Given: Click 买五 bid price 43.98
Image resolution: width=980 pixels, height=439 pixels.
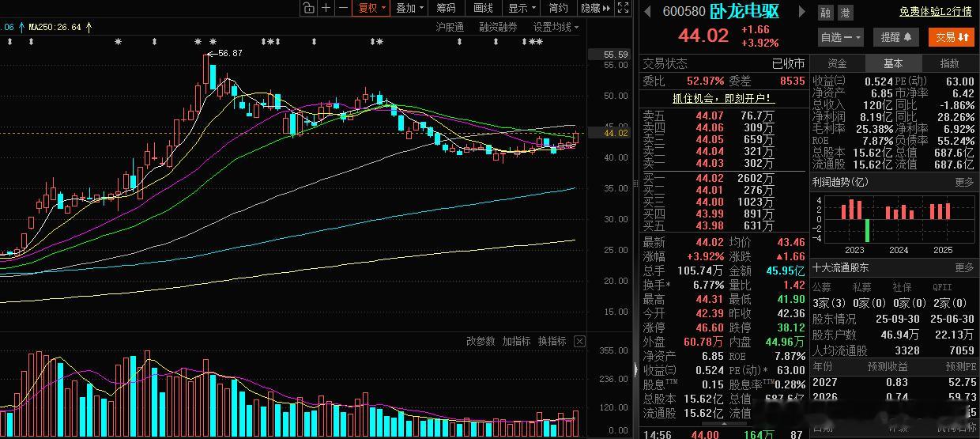Looking at the screenshot, I should (709, 226).
